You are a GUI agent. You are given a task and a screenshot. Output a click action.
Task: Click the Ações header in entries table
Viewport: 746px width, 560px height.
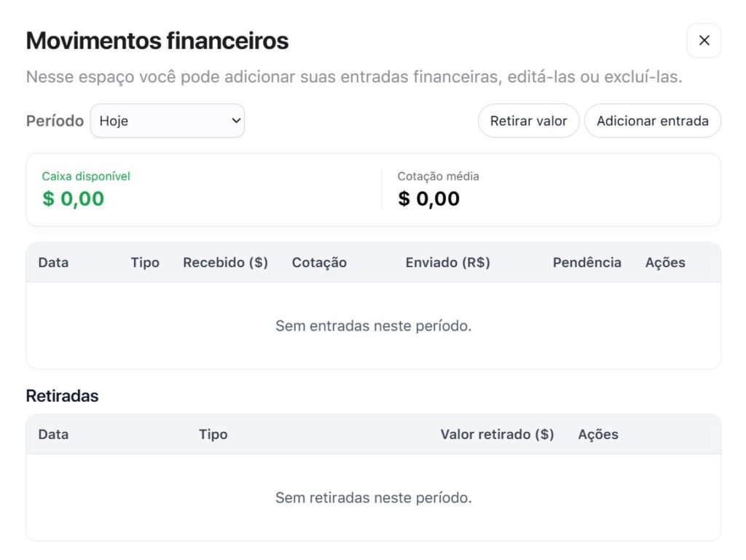point(665,263)
